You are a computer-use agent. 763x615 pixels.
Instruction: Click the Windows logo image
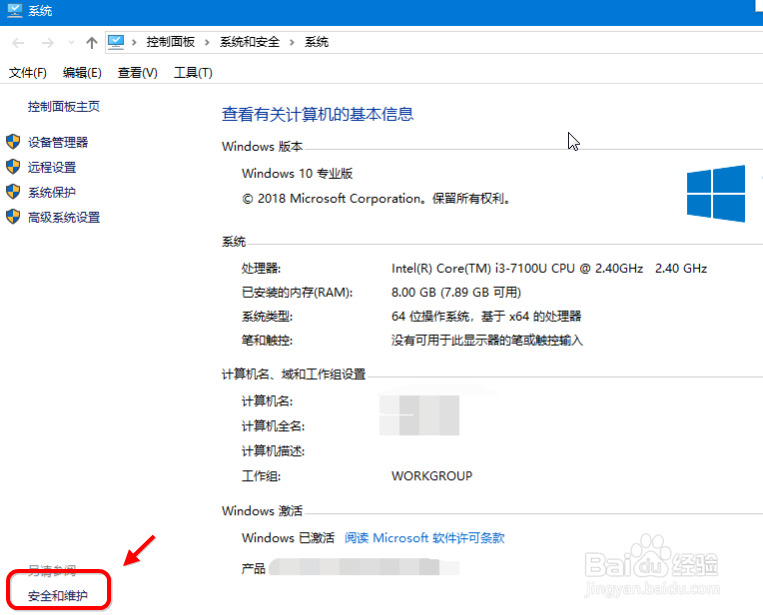(716, 194)
